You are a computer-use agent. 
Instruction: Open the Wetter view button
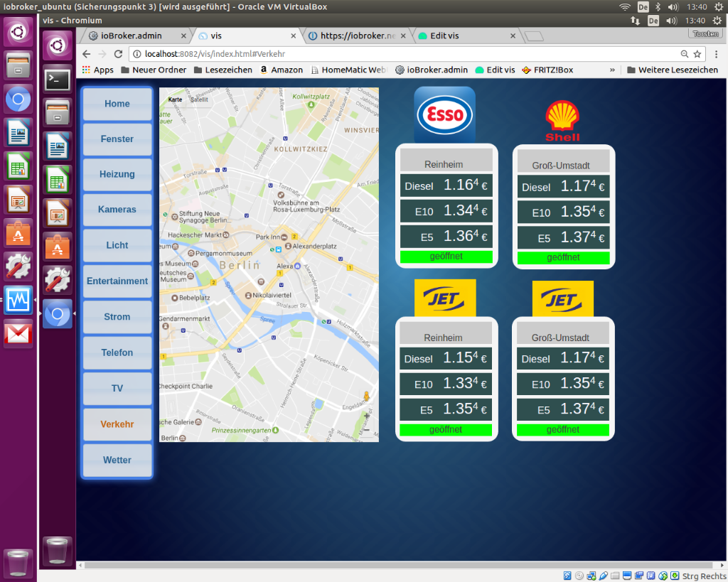click(117, 460)
